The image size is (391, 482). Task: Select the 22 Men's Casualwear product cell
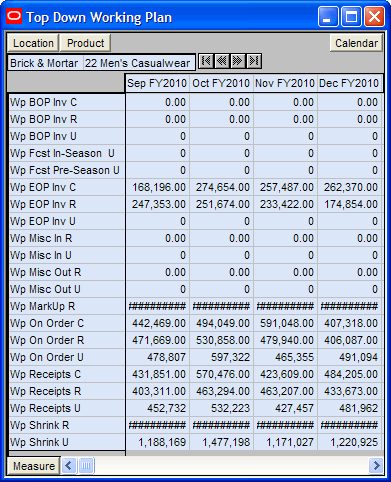coord(138,63)
